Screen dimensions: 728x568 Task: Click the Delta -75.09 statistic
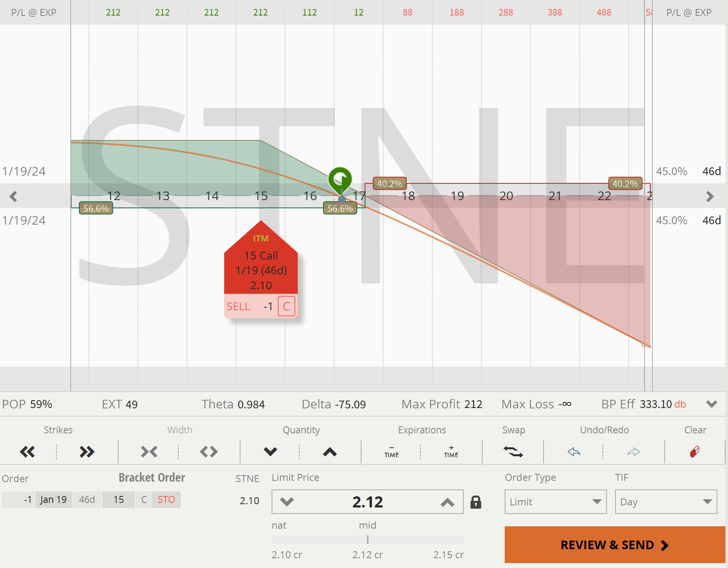pyautogui.click(x=334, y=404)
